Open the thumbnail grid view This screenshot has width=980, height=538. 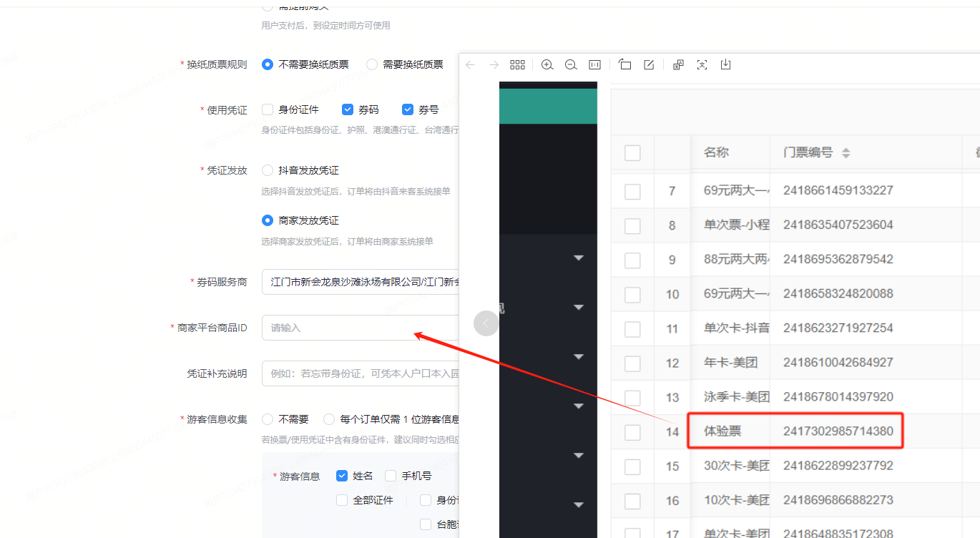[x=517, y=64]
